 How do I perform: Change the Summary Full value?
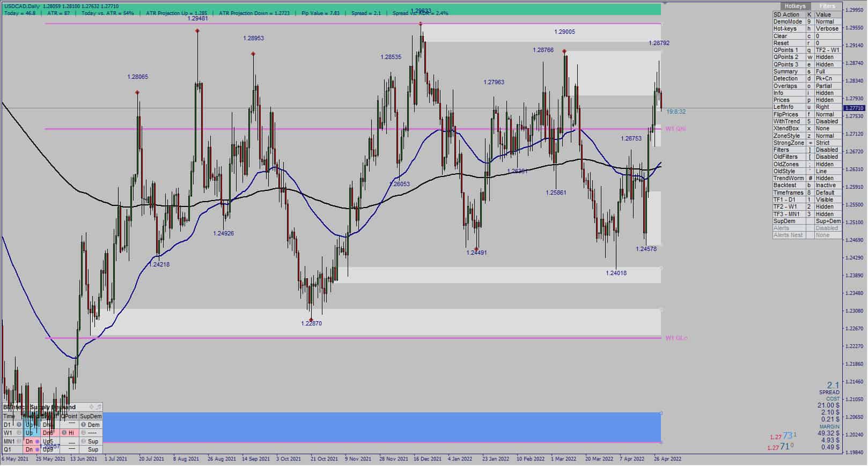[x=828, y=71]
